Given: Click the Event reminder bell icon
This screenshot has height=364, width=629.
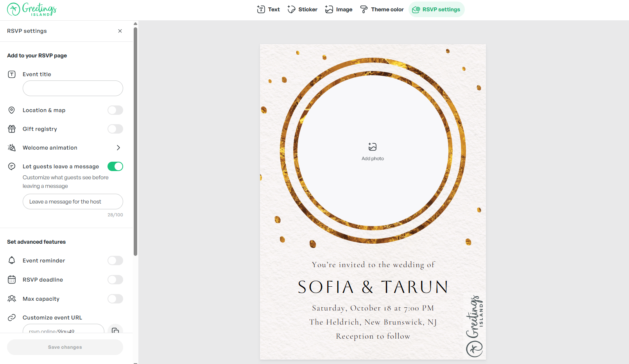Looking at the screenshot, I should (12, 260).
